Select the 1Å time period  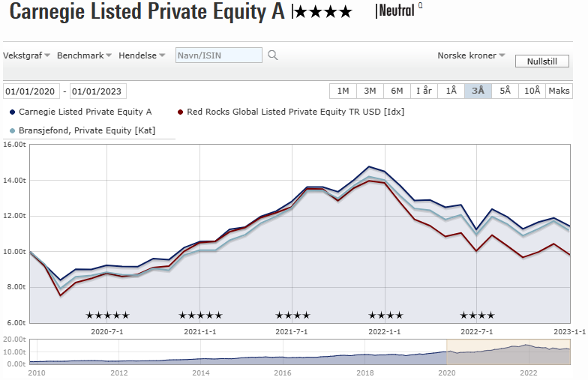(451, 91)
